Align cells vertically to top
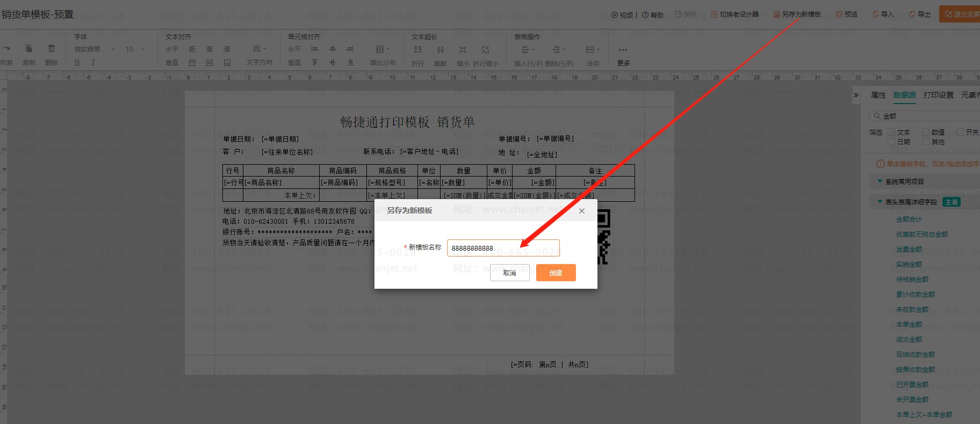 click(x=315, y=63)
